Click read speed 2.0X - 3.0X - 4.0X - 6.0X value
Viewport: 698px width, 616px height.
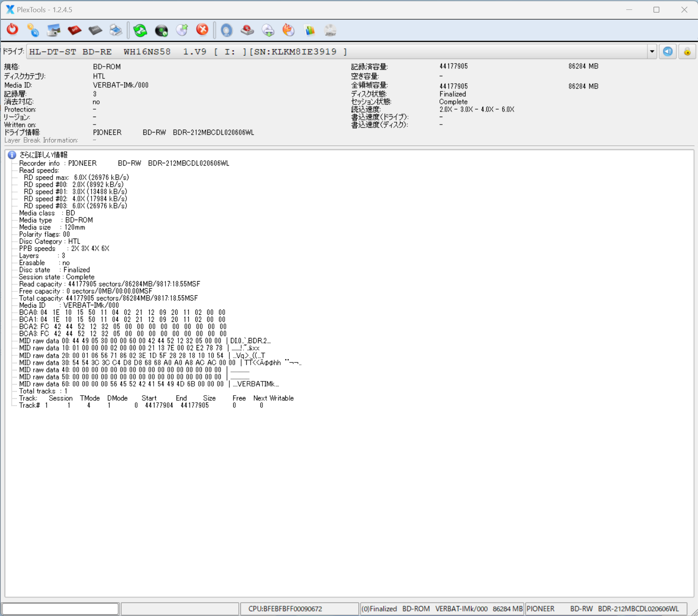click(x=477, y=109)
